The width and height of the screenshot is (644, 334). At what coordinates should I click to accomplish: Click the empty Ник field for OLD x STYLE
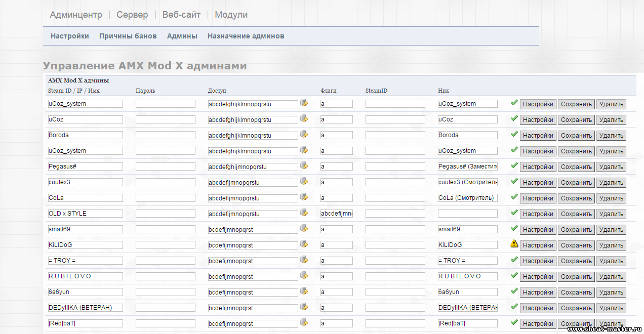pyautogui.click(x=467, y=214)
